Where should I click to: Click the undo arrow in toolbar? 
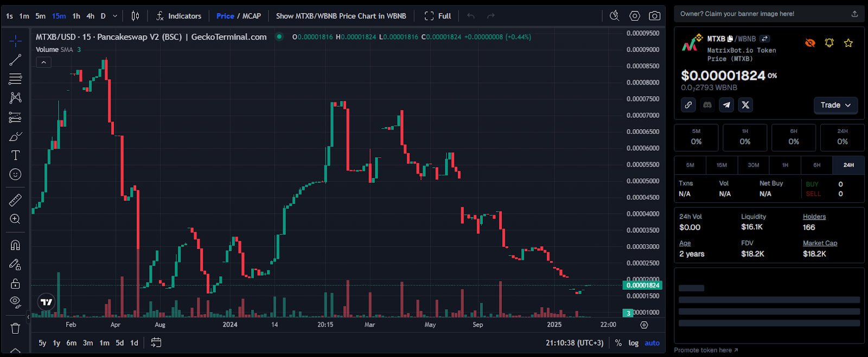pos(471,16)
